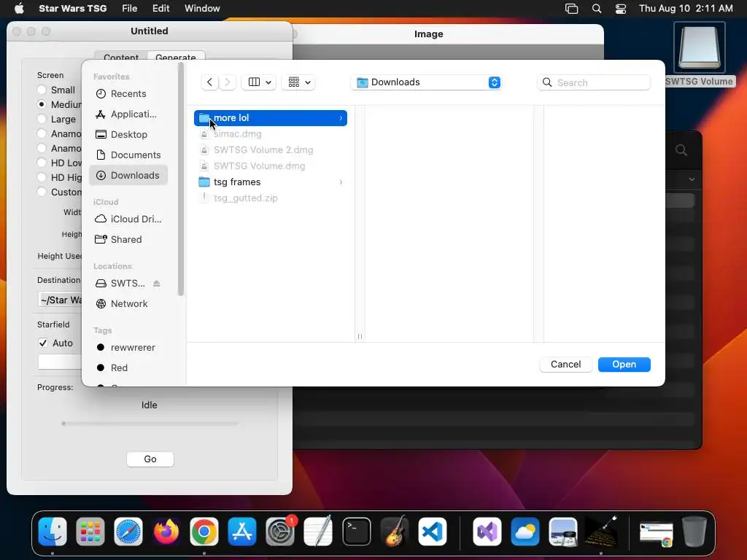Open Google Chrome in the Dock
The width and height of the screenshot is (747, 560).
[204, 532]
